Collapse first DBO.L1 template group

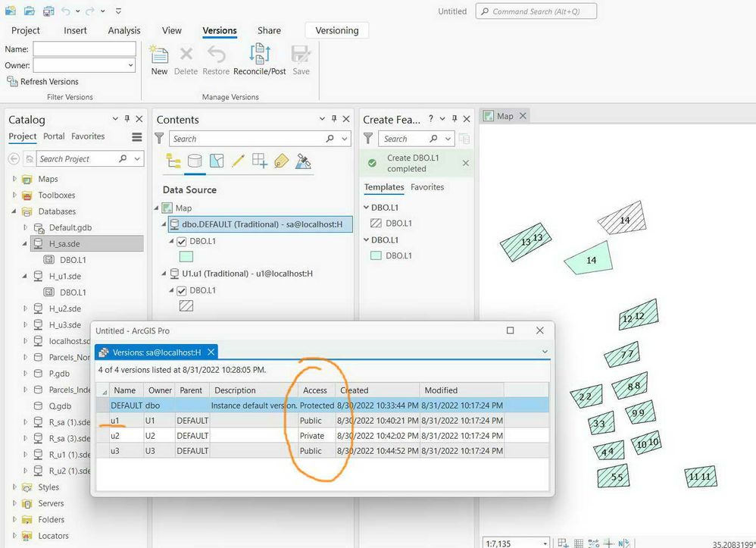(367, 208)
